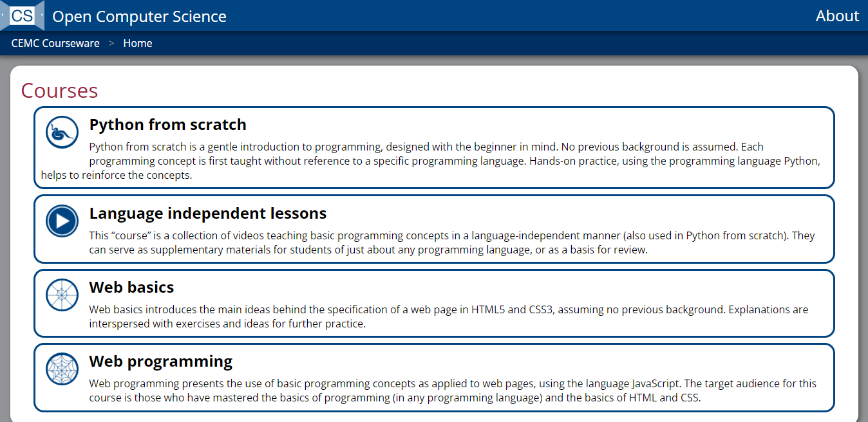Viewport: 868px width, 422px height.
Task: Open the Python from scratch course title
Action: tap(167, 124)
